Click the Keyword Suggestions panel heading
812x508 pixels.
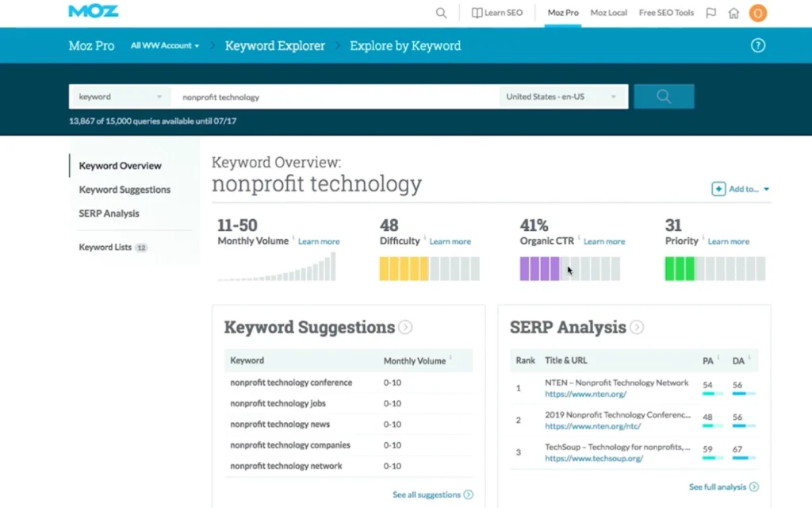click(x=309, y=327)
